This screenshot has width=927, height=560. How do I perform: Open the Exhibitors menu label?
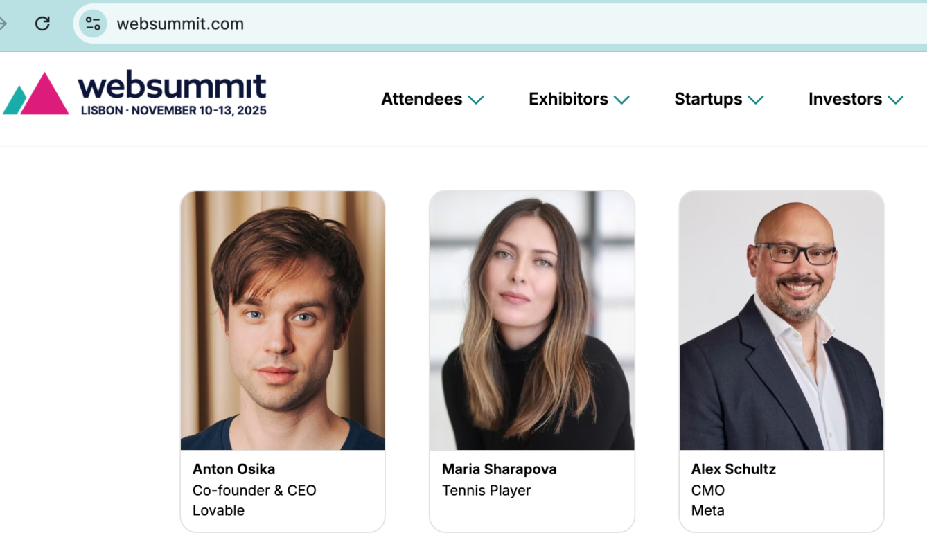pyautogui.click(x=568, y=99)
